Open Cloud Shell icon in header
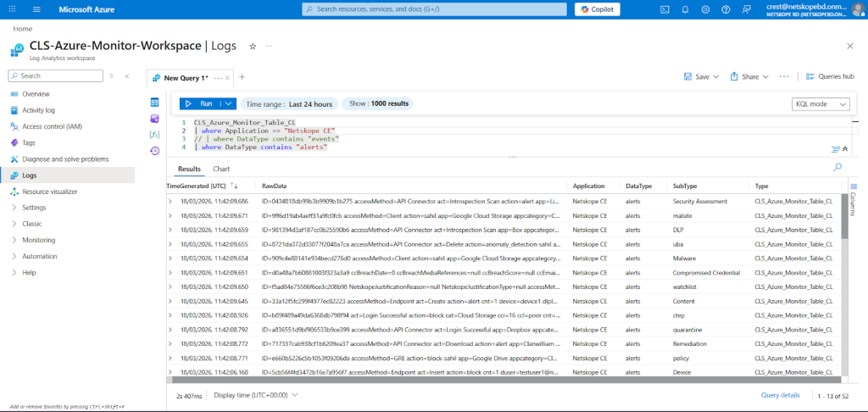868x412 pixels. coord(665,9)
